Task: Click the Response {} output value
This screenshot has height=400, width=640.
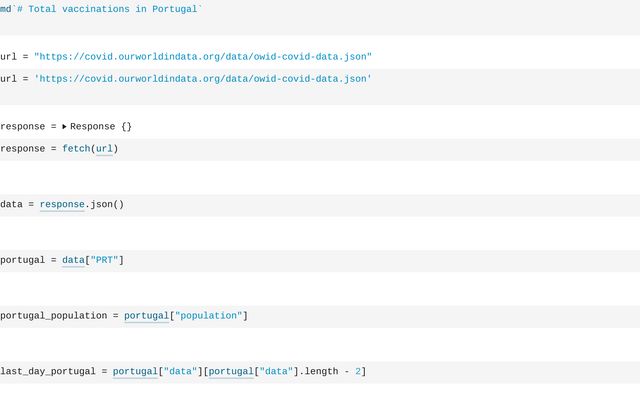Action: coord(101,127)
